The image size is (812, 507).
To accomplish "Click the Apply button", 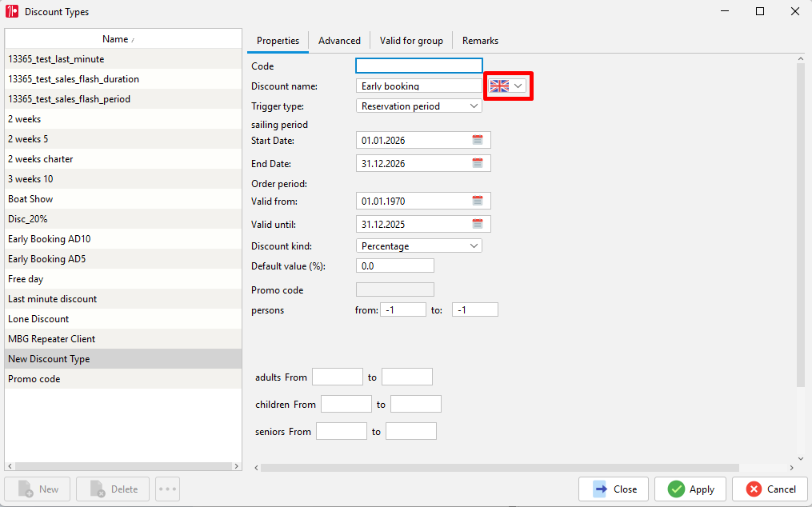I will [x=690, y=489].
